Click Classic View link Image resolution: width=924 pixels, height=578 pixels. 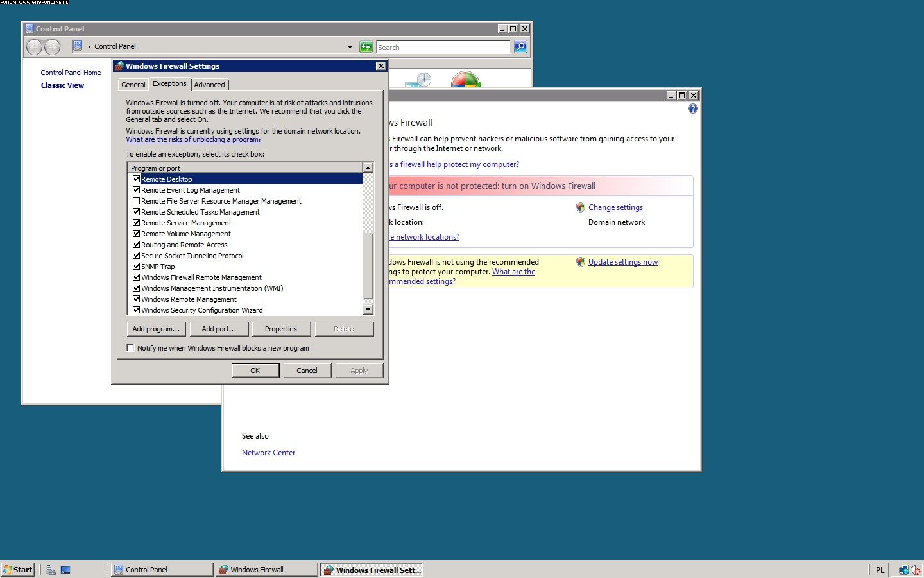tap(62, 85)
